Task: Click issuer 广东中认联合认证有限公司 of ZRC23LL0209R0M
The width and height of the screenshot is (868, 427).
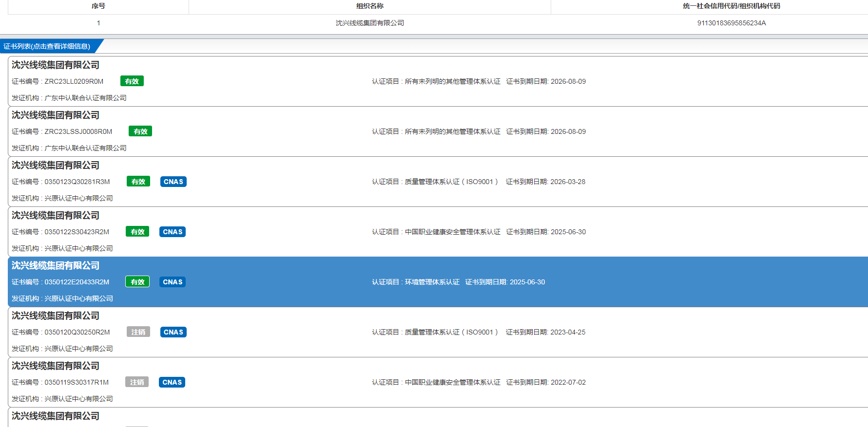Action: 85,98
